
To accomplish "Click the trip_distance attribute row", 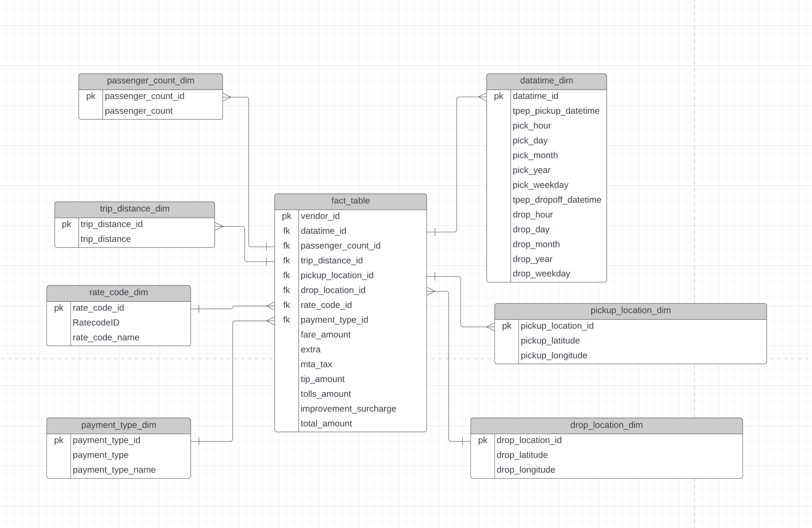I will click(106, 239).
